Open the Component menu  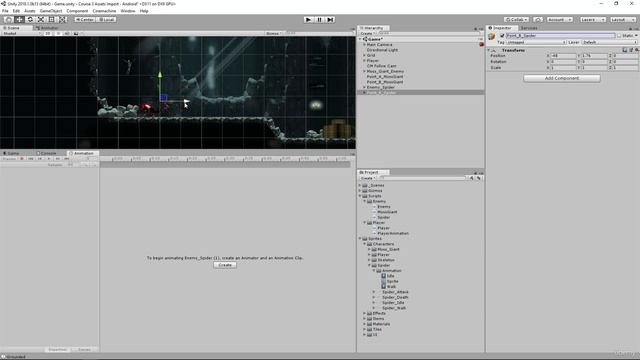pos(77,11)
